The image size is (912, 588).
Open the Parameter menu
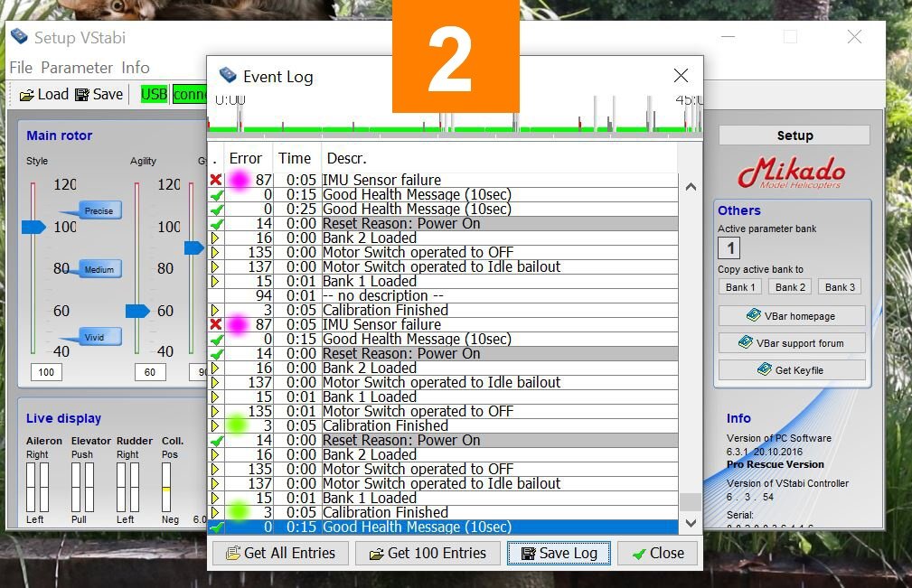[77, 68]
